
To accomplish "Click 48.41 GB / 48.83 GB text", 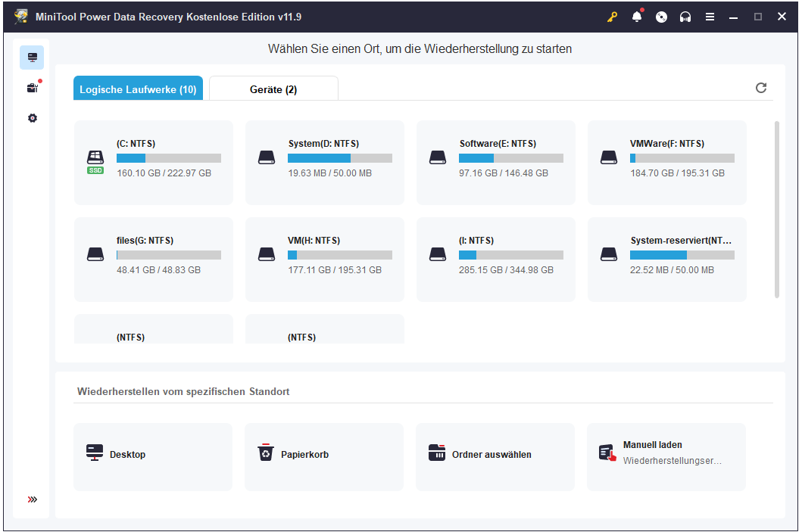I will [158, 270].
